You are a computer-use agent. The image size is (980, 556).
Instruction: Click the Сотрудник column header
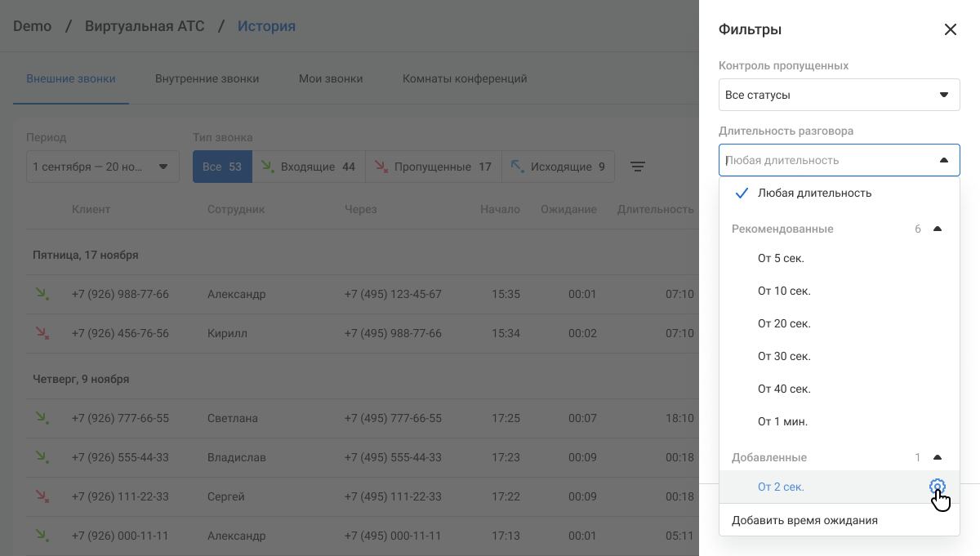click(236, 209)
